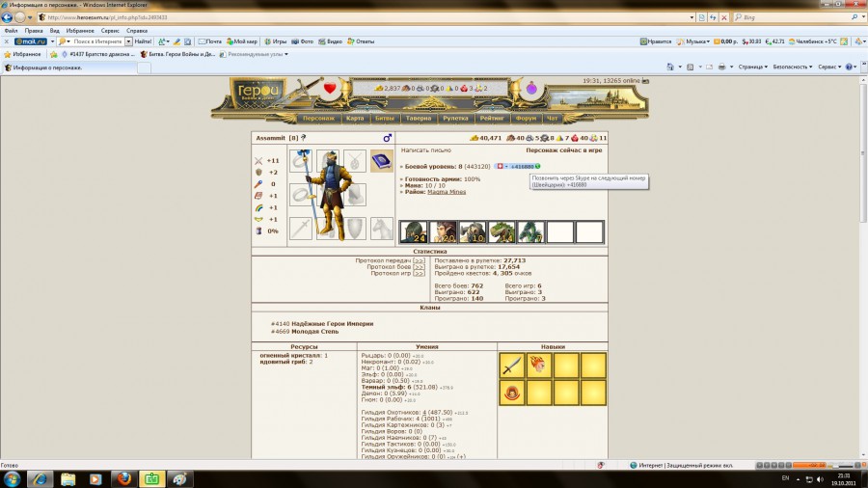Open the Рулетка game menu tab
The width and height of the screenshot is (868, 488).
tap(455, 118)
